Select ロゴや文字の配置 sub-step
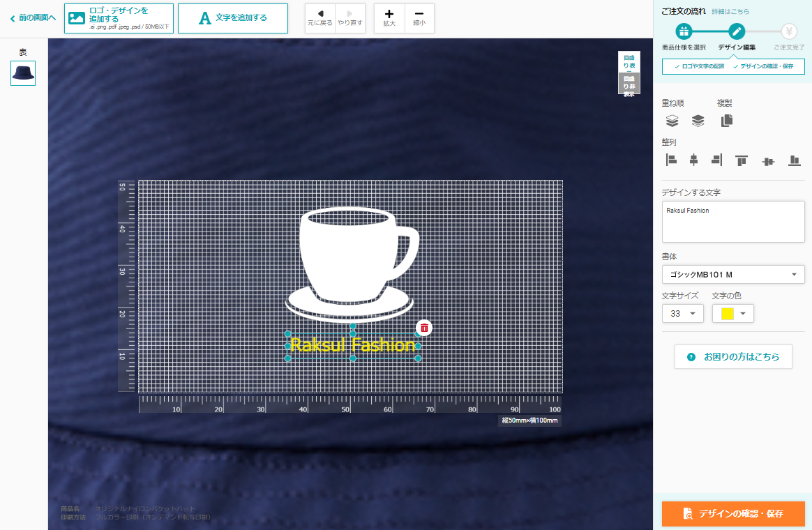 coord(699,66)
